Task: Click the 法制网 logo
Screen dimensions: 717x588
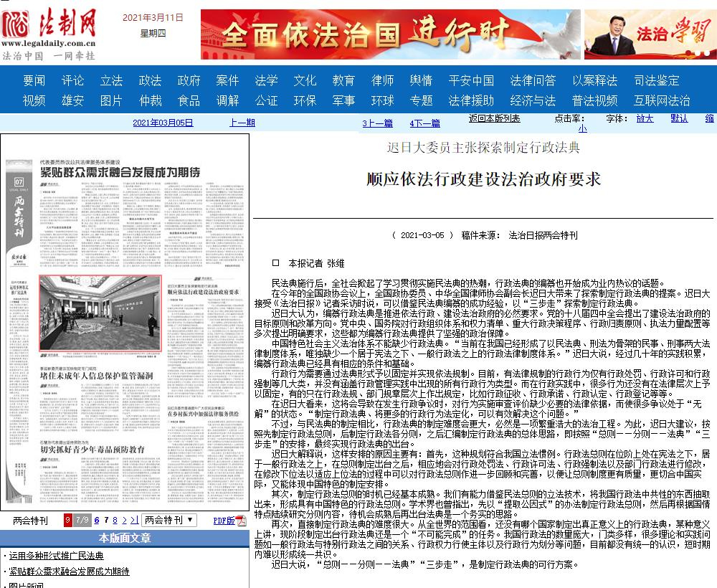Action: point(49,34)
